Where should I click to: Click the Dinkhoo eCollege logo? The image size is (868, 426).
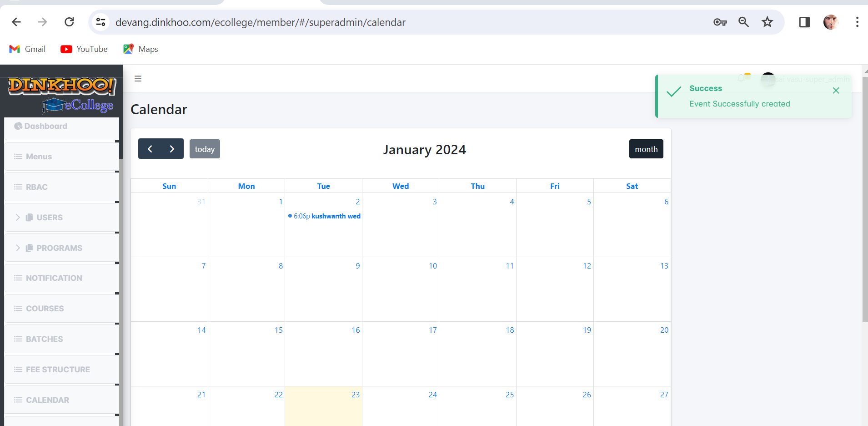(x=62, y=95)
